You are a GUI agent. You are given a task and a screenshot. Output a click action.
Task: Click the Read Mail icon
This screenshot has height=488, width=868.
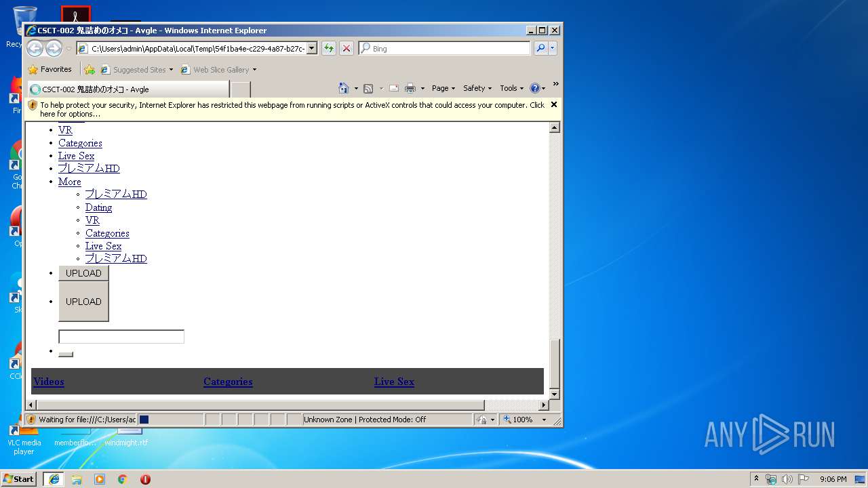(393, 88)
